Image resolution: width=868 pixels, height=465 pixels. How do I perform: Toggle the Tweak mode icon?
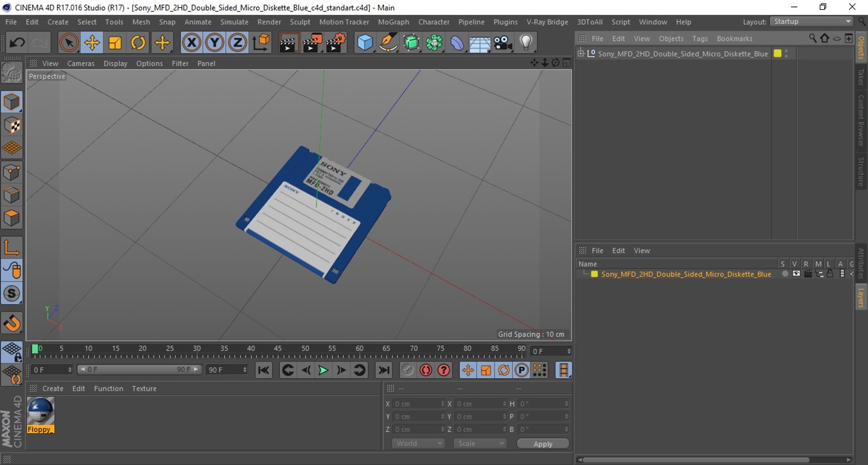12,270
